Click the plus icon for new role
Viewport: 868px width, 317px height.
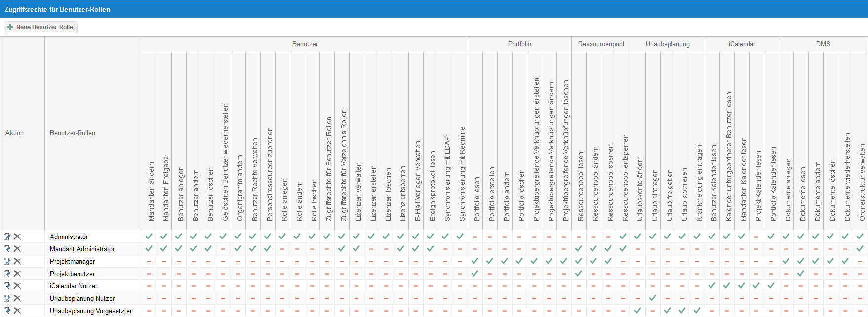[x=10, y=27]
